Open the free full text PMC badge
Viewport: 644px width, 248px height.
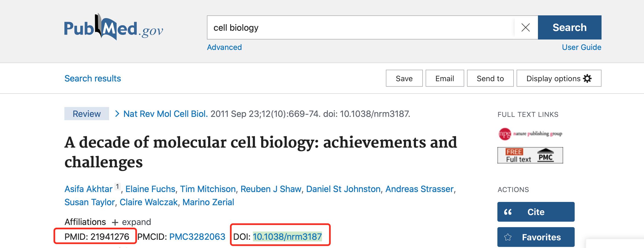[x=530, y=155]
